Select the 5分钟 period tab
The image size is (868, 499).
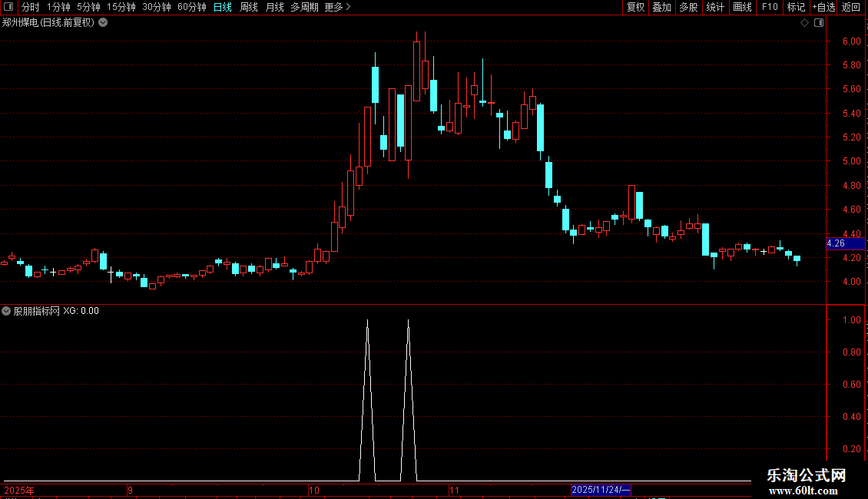coord(88,7)
